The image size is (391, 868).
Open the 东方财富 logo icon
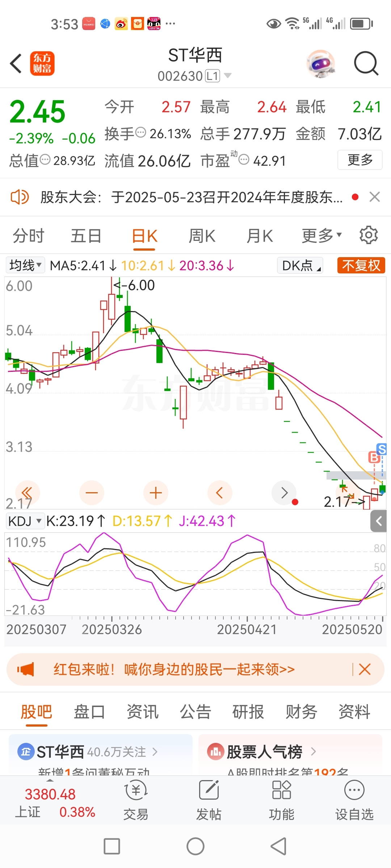coord(42,63)
